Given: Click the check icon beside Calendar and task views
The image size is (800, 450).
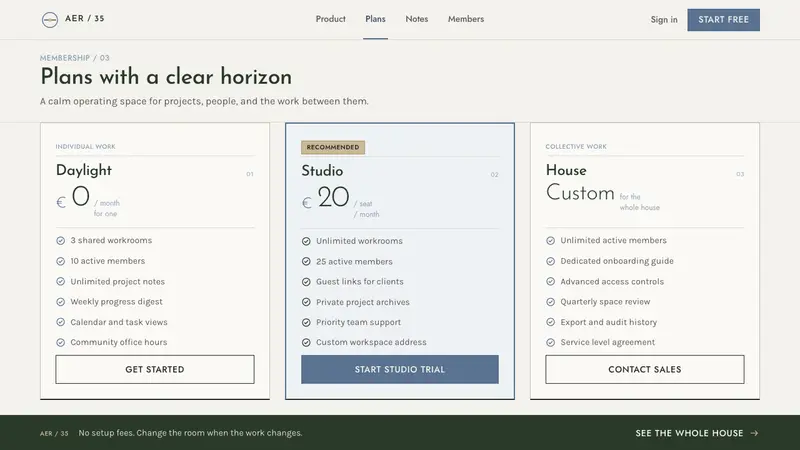Looking at the screenshot, I should [x=61, y=322].
